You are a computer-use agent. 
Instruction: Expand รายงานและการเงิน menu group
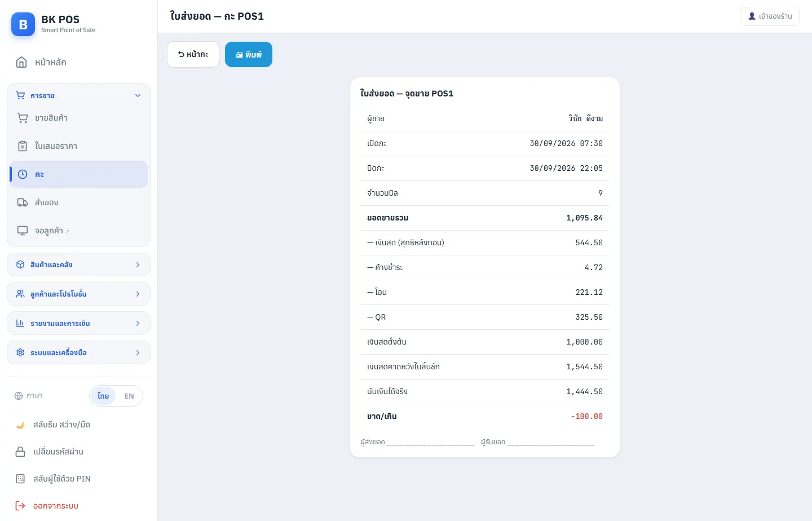78,323
